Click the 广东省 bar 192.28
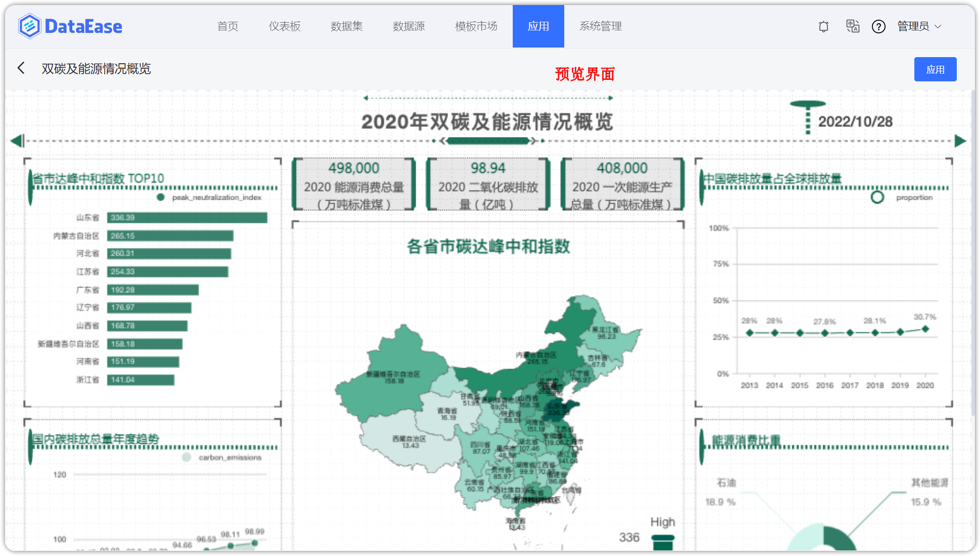980x556 pixels. [153, 290]
